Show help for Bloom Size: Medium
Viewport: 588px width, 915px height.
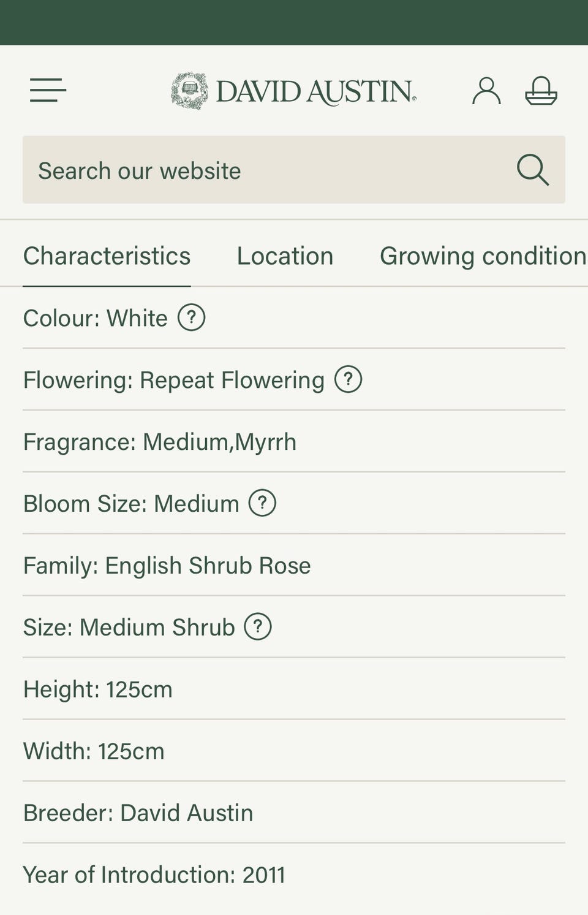click(262, 503)
